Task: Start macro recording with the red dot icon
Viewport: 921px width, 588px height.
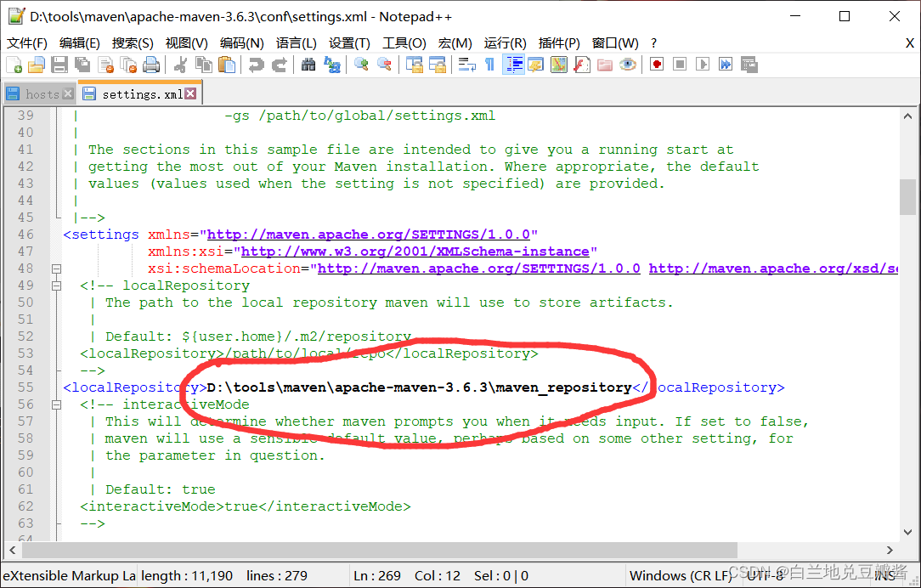Action: click(657, 65)
